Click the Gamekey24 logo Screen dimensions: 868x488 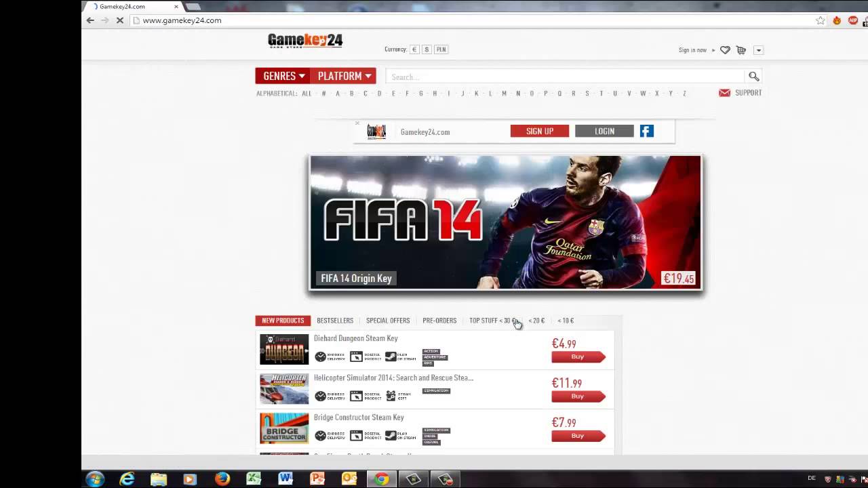coord(305,41)
